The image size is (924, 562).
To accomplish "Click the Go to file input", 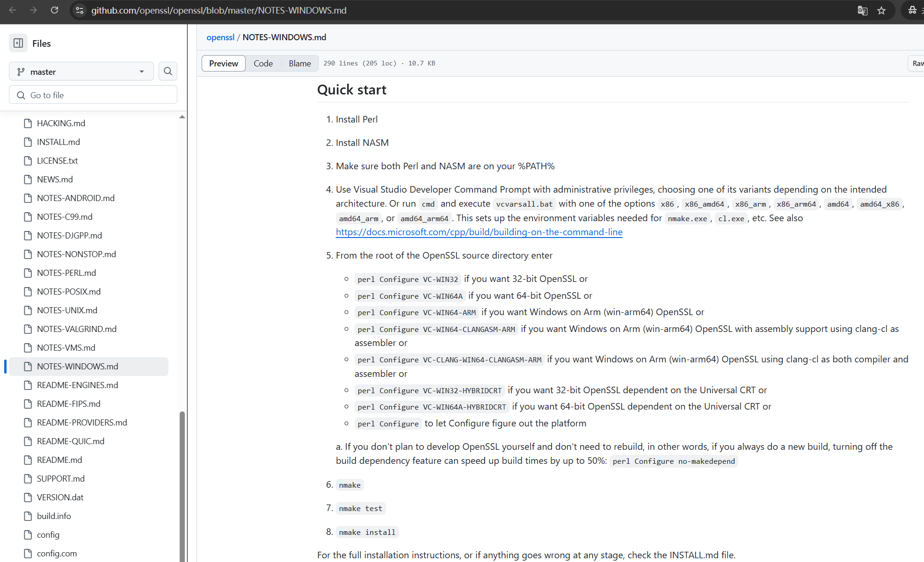I will pyautogui.click(x=93, y=95).
